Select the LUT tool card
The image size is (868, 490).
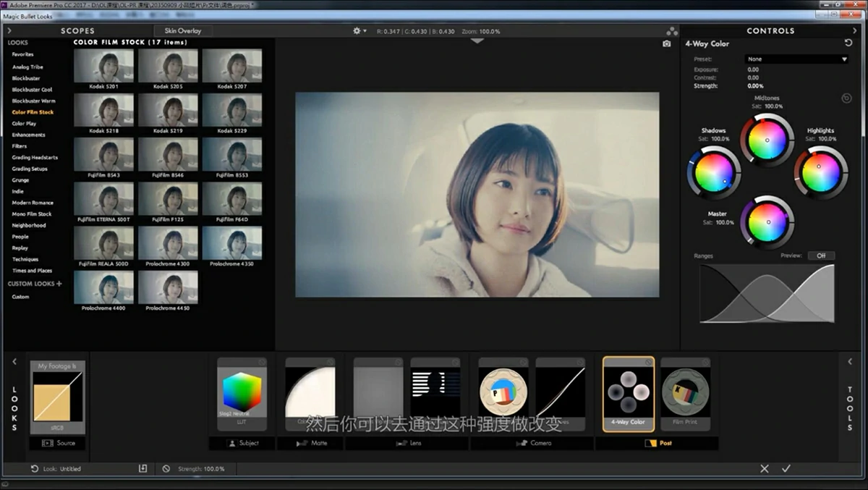pos(242,394)
